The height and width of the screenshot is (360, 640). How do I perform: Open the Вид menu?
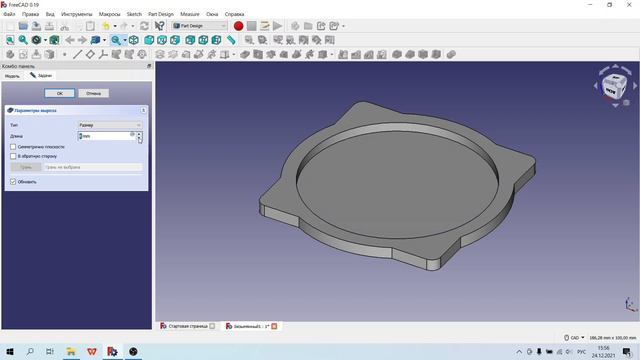coord(50,14)
